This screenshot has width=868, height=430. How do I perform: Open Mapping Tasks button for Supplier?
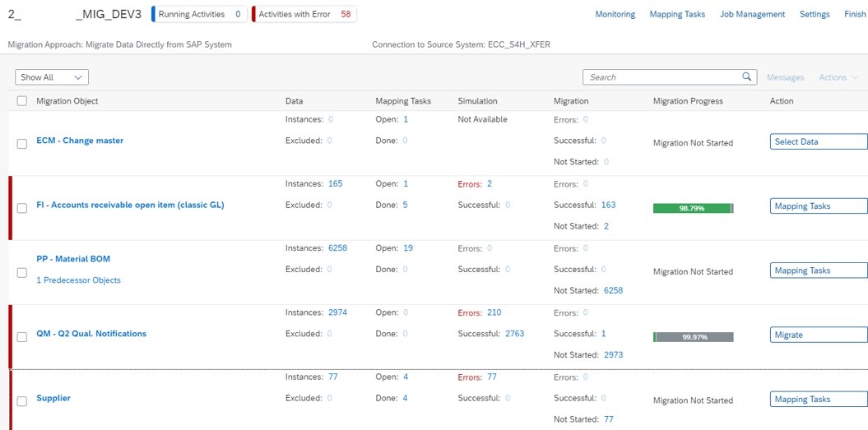point(818,400)
